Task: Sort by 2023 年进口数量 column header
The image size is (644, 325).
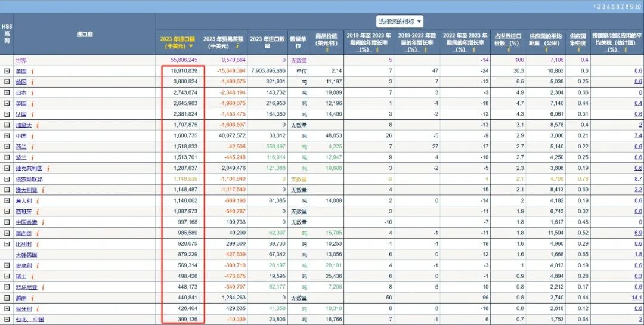Action: coord(267,43)
